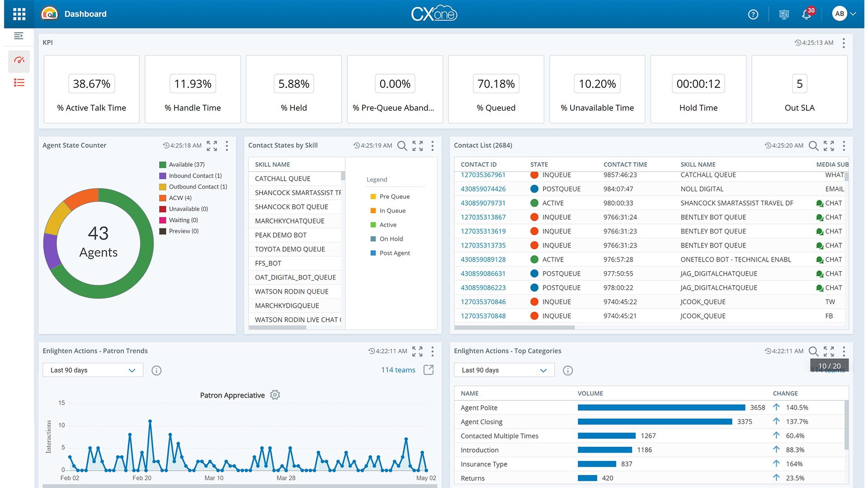
Task: Select Insurance Type category row
Action: pos(649,464)
